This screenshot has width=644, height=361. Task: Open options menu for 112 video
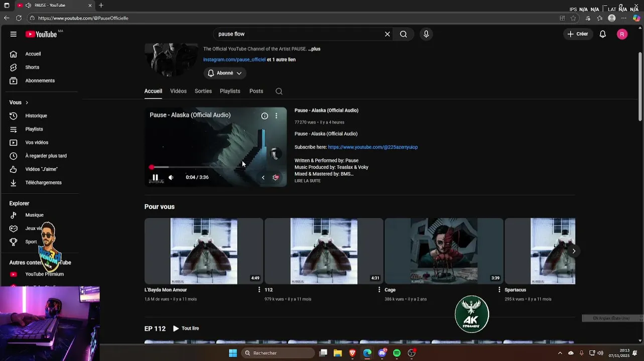click(x=379, y=290)
